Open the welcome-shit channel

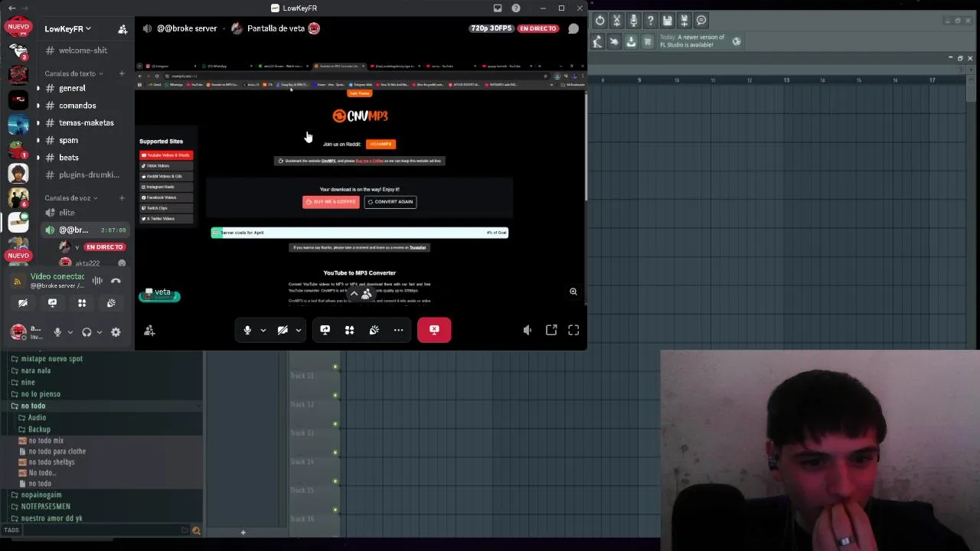(83, 51)
